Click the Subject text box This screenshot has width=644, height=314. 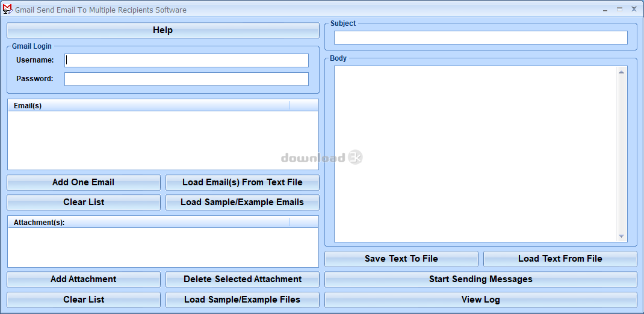(480, 38)
